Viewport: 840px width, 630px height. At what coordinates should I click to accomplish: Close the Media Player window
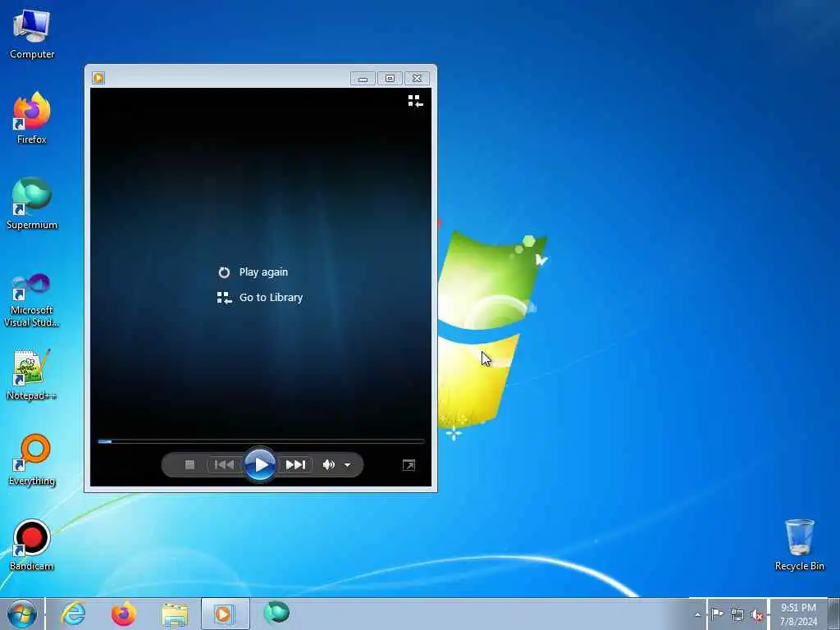pyautogui.click(x=417, y=79)
